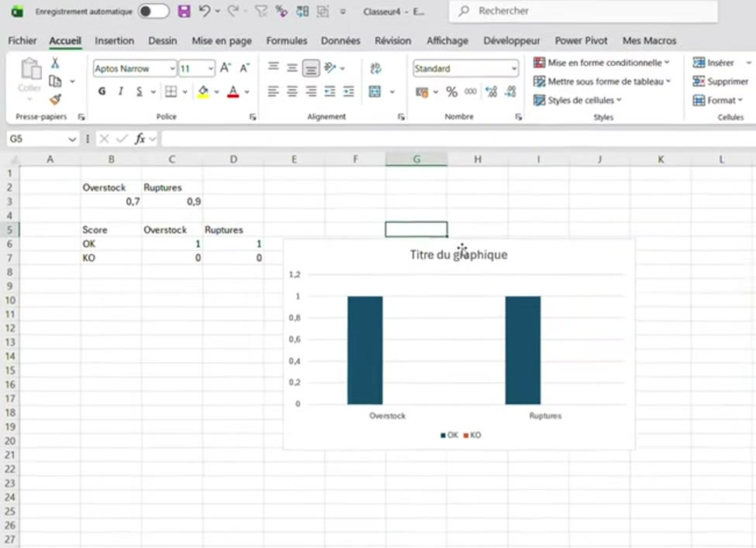Open the fill color dropdown arrow
Screen dimensions: 756x548
point(216,91)
